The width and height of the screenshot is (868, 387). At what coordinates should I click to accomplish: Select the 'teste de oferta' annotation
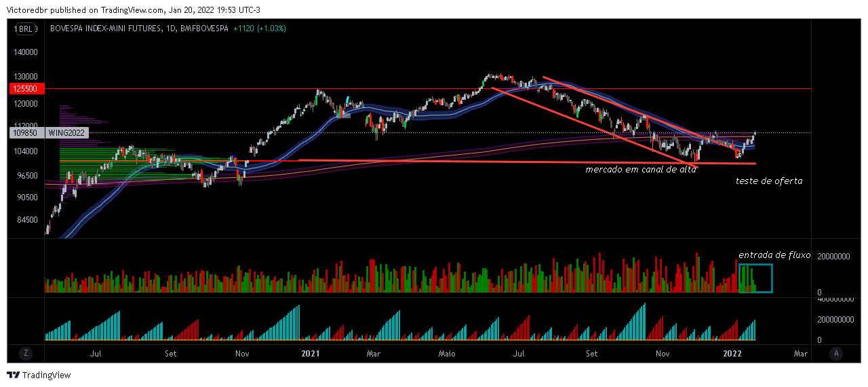pyautogui.click(x=769, y=181)
